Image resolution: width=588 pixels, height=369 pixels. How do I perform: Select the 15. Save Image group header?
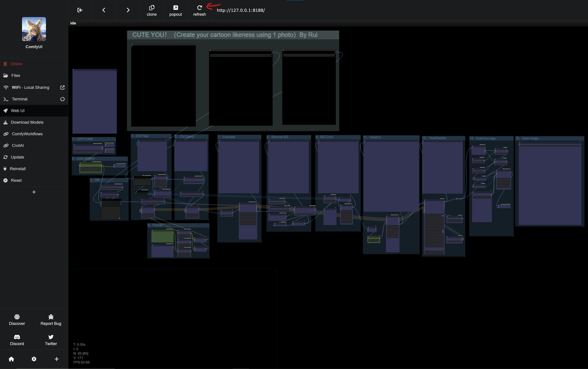[550, 138]
